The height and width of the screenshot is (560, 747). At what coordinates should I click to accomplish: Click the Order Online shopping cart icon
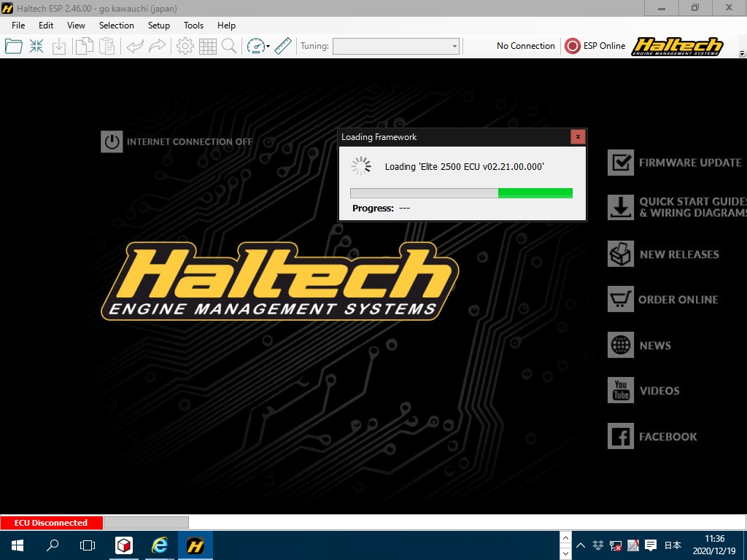coord(621,299)
